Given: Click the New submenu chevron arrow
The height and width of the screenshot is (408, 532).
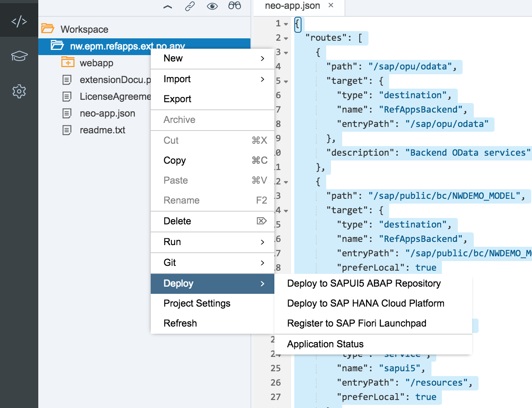Looking at the screenshot, I should pos(262,58).
